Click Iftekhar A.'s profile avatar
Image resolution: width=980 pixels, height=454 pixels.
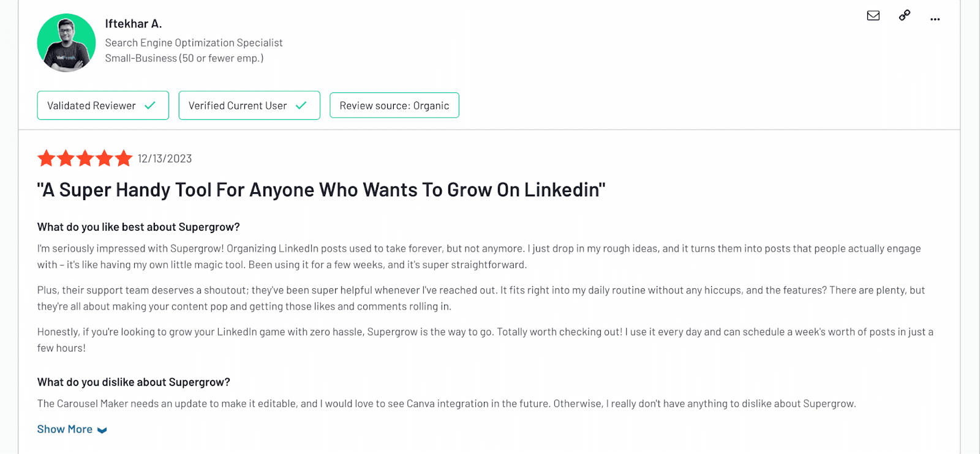pyautogui.click(x=66, y=43)
